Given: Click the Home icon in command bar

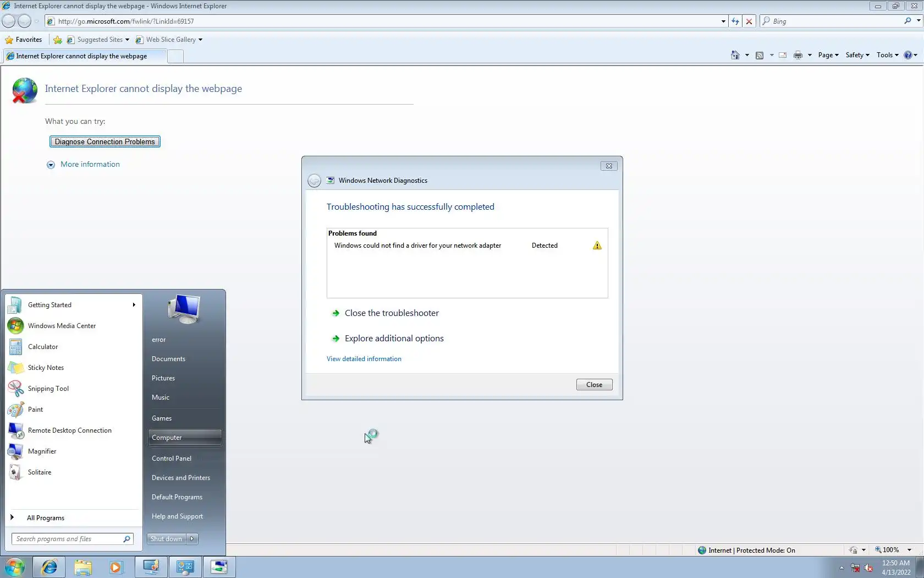Looking at the screenshot, I should pos(735,55).
